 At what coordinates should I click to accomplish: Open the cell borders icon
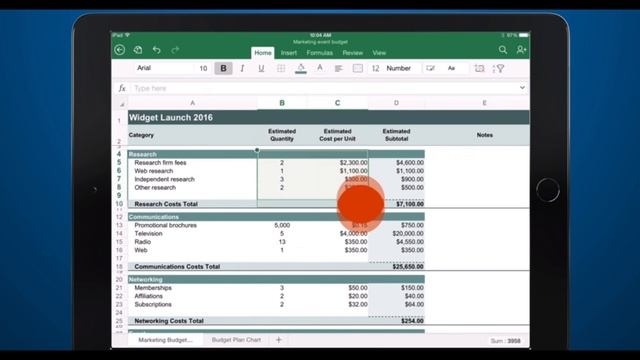(281, 68)
